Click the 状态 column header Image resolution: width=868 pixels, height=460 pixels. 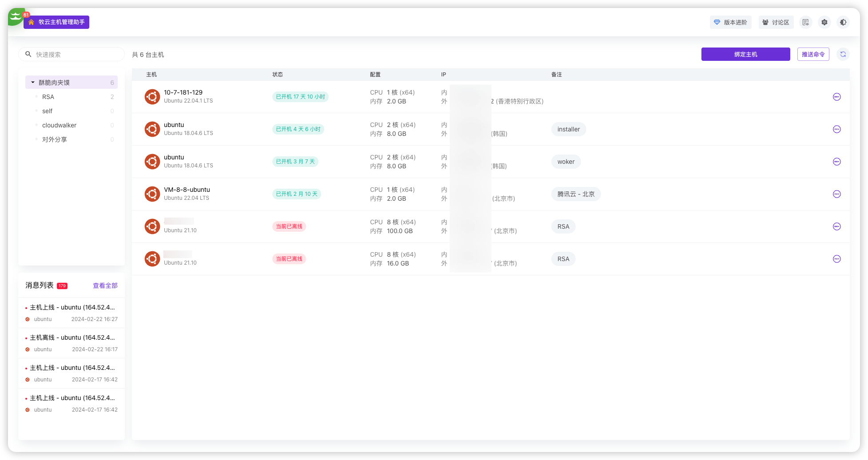coord(278,75)
